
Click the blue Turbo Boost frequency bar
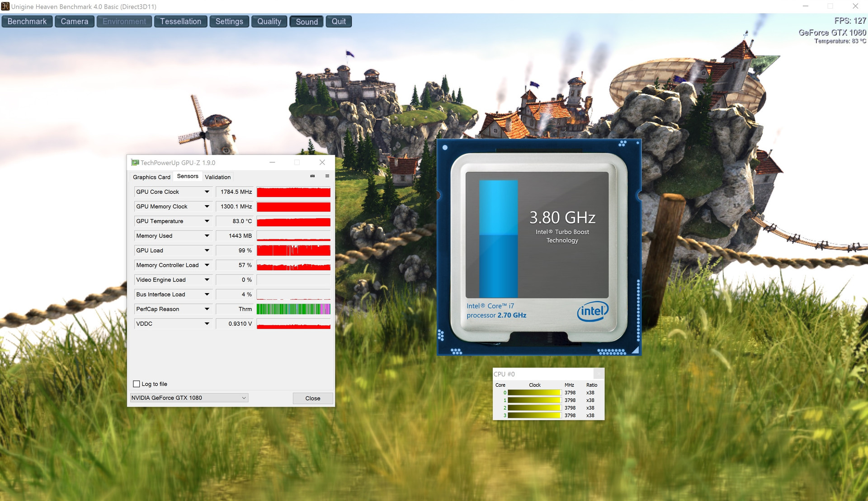click(498, 239)
